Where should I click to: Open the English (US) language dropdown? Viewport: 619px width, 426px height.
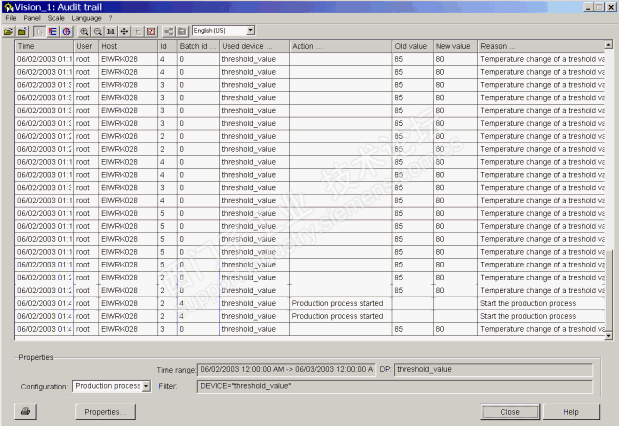tap(250, 30)
